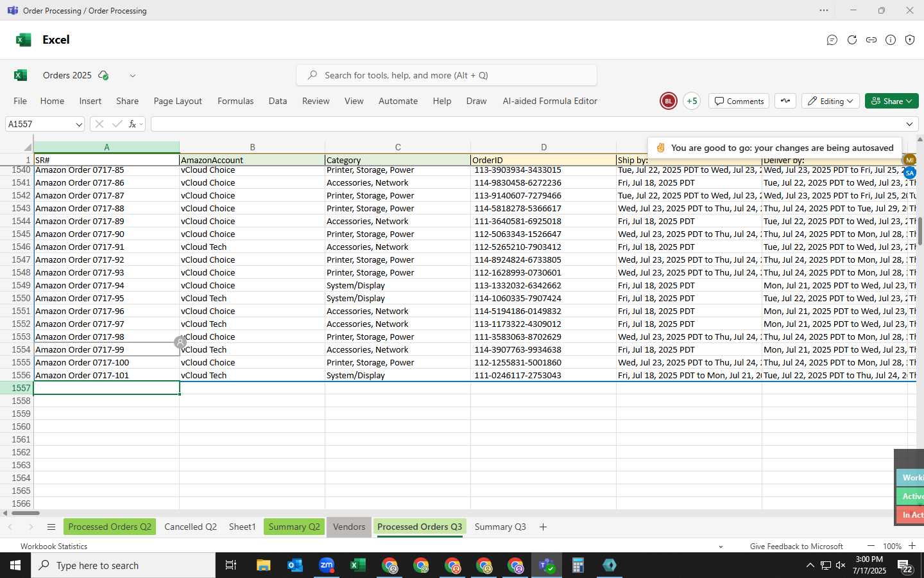Image resolution: width=924 pixels, height=578 pixels.
Task: Open the all sheets list icon
Action: (x=51, y=527)
